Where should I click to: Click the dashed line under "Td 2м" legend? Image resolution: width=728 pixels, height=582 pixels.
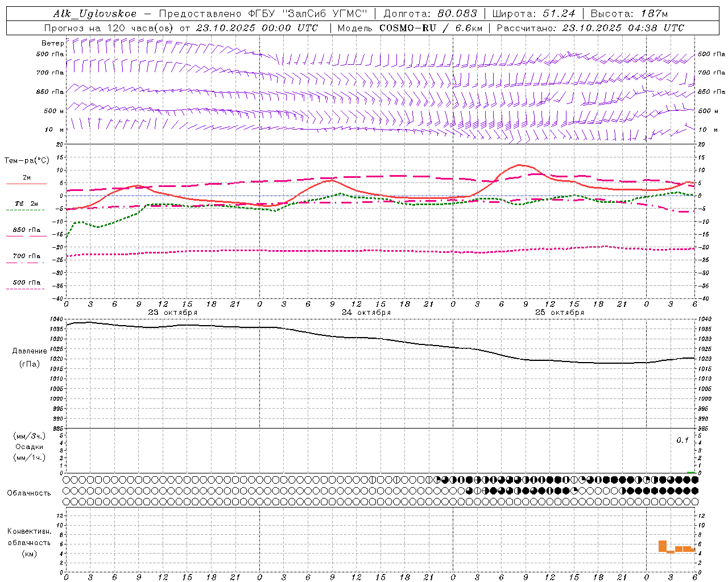[25, 210]
